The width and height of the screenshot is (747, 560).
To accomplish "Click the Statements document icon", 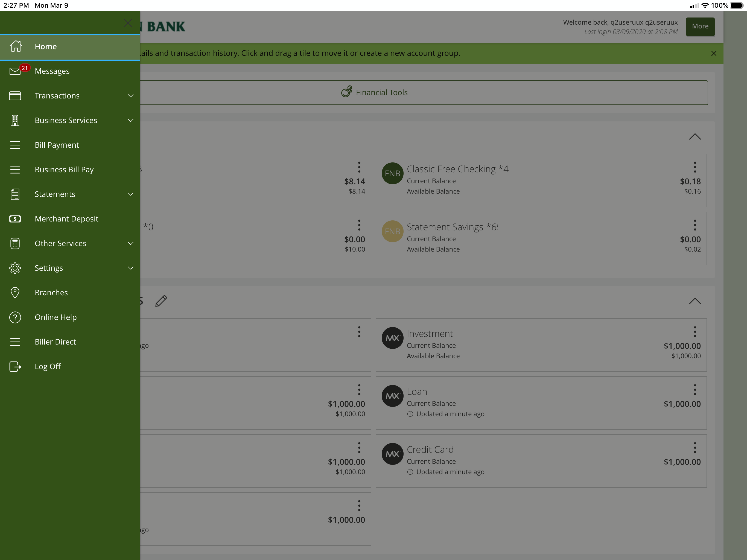I will (x=15, y=194).
